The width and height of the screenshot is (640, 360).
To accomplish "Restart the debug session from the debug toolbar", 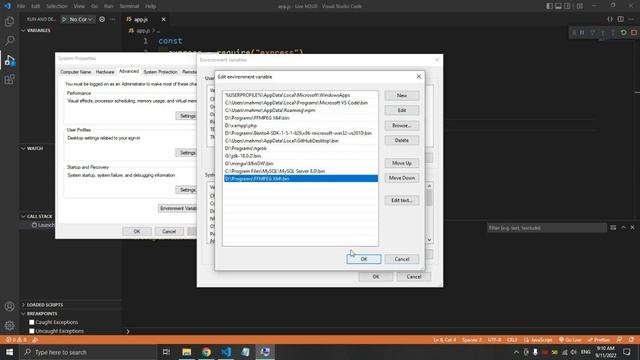I will pos(623,32).
